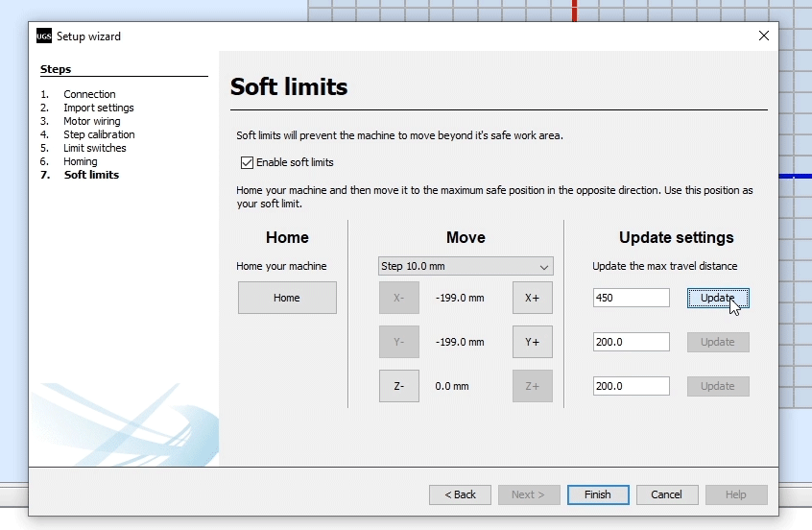Select the Import settings step
812x530 pixels.
(98, 108)
